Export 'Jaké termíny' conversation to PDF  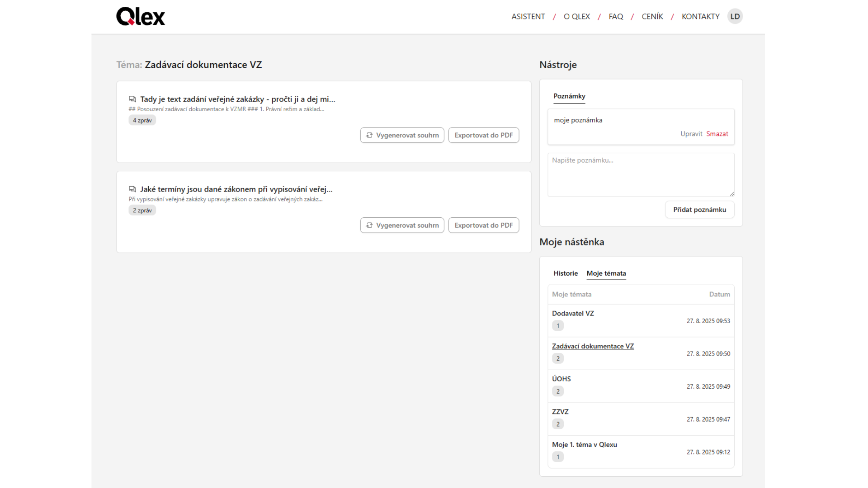(x=484, y=225)
